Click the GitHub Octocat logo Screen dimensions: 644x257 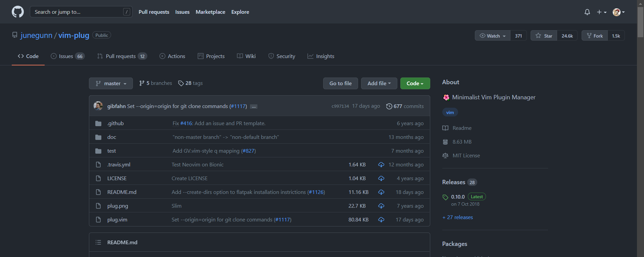(18, 12)
